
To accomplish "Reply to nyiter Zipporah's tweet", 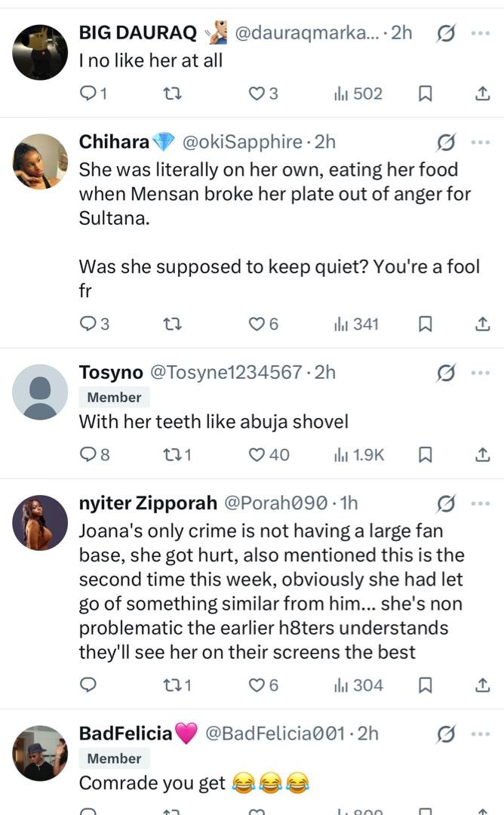I will pyautogui.click(x=88, y=685).
